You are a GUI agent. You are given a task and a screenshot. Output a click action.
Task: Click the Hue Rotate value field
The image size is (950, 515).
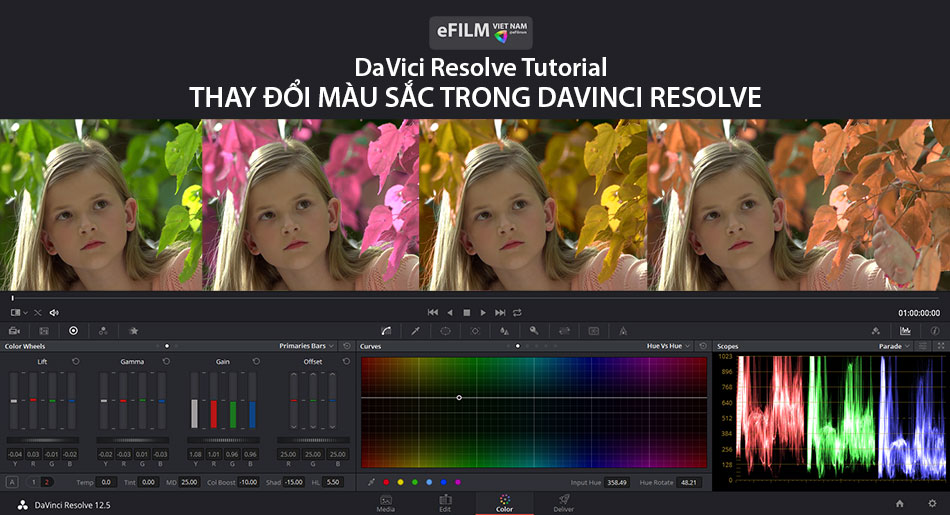click(x=689, y=482)
